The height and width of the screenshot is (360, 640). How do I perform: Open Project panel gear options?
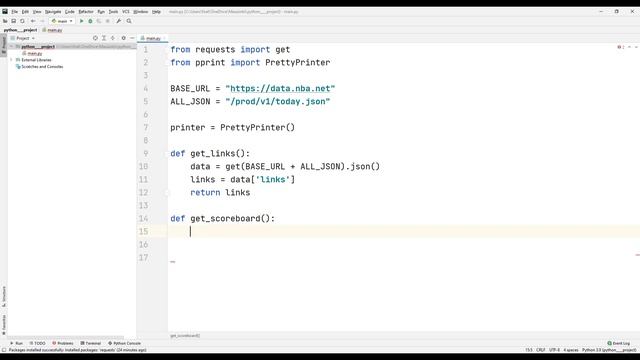[x=123, y=38]
